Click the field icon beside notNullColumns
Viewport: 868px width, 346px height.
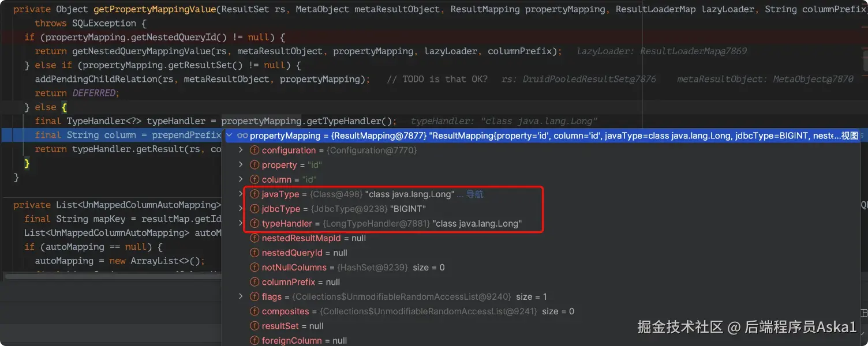(x=255, y=268)
